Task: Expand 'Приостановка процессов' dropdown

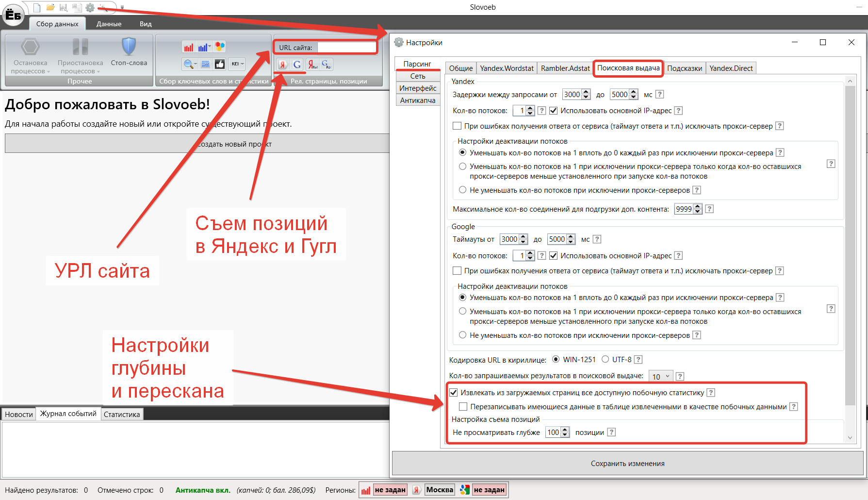Action: 98,72
